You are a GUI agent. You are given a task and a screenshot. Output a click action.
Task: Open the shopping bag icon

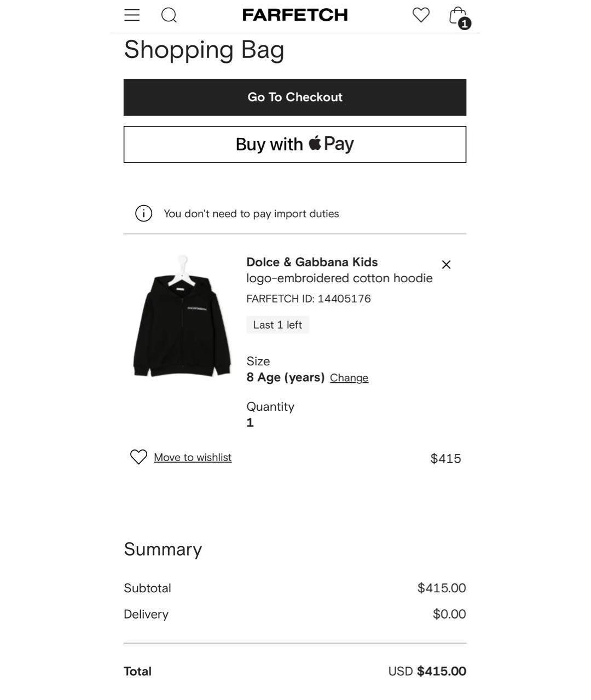click(457, 15)
